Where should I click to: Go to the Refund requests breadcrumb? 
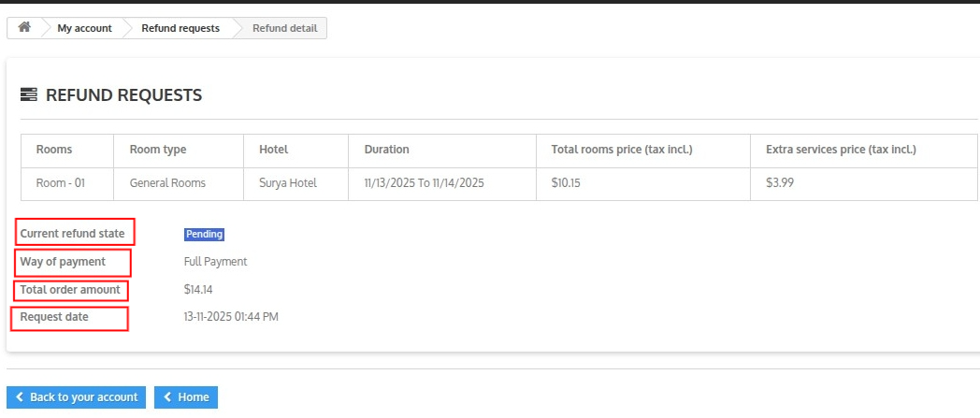click(x=180, y=28)
